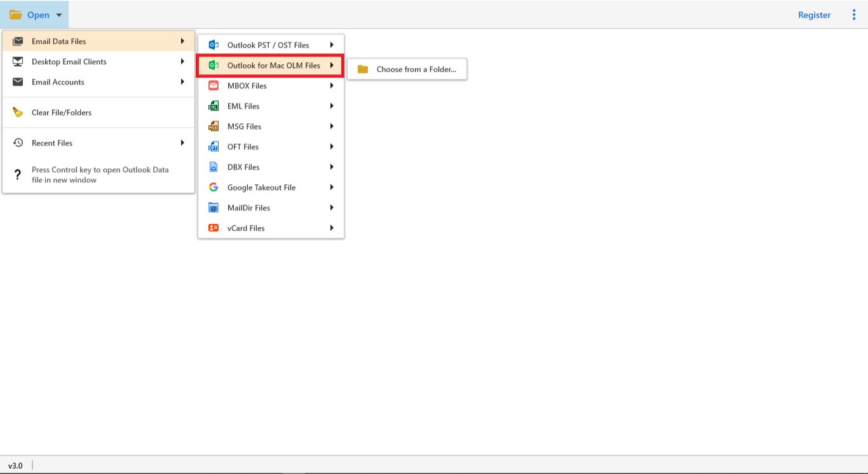Select Outlook PST / OST Files

point(271,45)
